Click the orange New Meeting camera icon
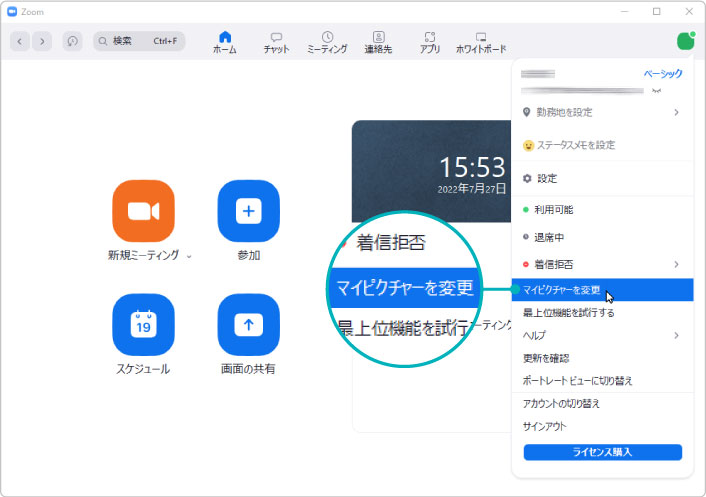 143,211
